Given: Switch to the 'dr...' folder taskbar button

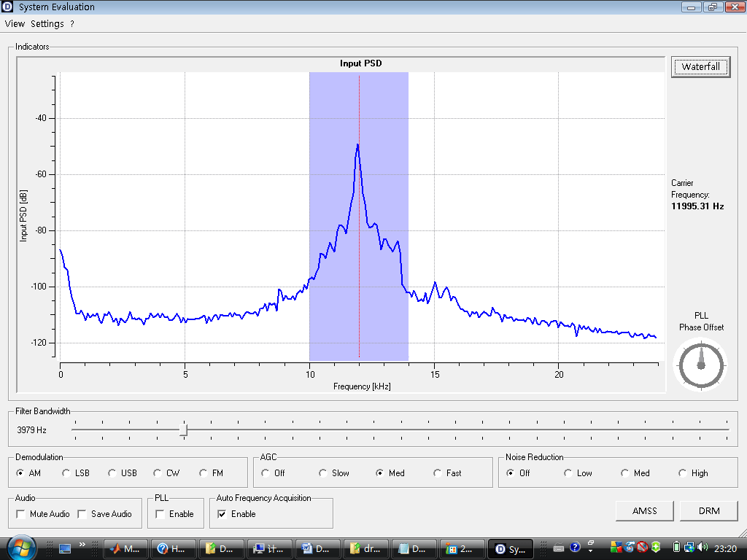Looking at the screenshot, I should tap(365, 548).
